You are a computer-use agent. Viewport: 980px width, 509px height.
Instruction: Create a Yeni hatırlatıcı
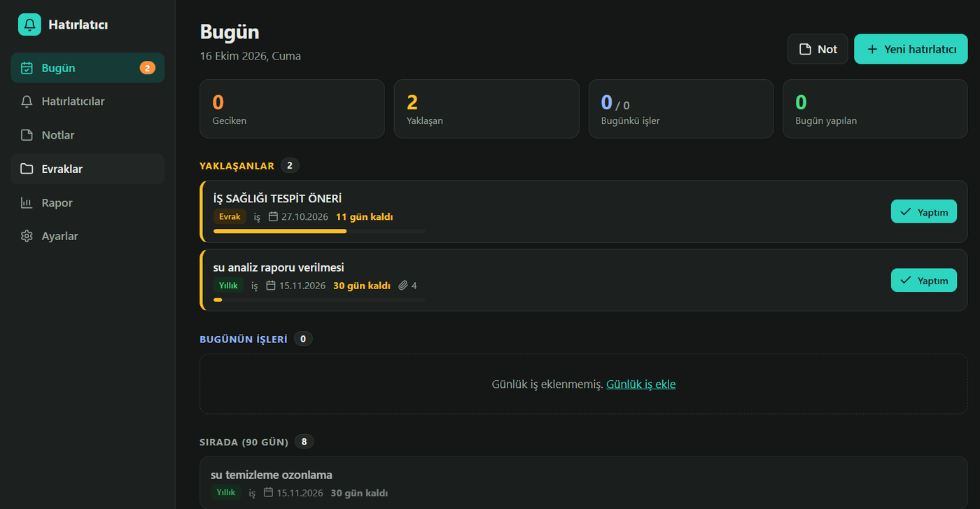[911, 49]
